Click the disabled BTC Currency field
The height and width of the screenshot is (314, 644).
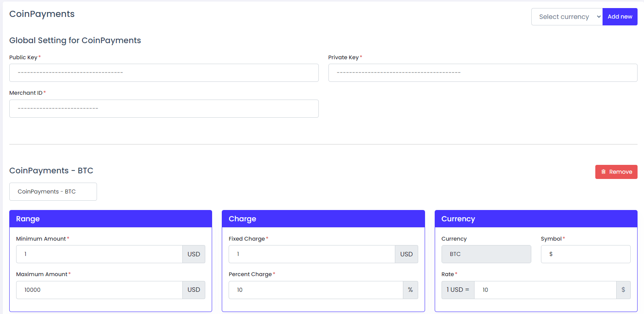[486, 254]
